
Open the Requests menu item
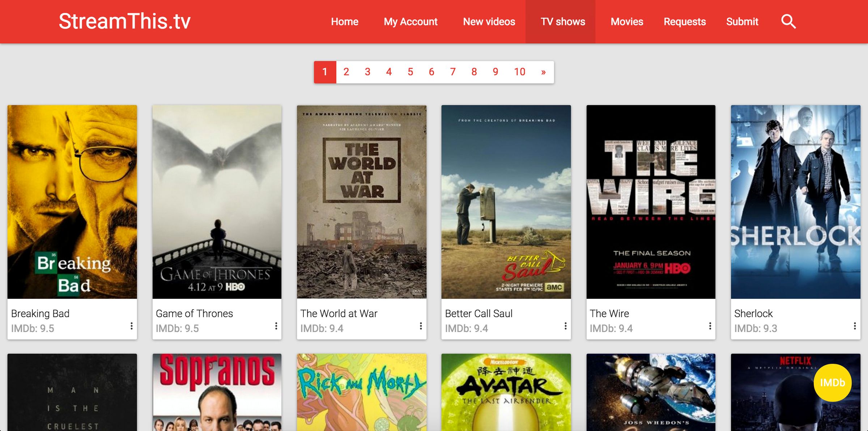coord(685,22)
